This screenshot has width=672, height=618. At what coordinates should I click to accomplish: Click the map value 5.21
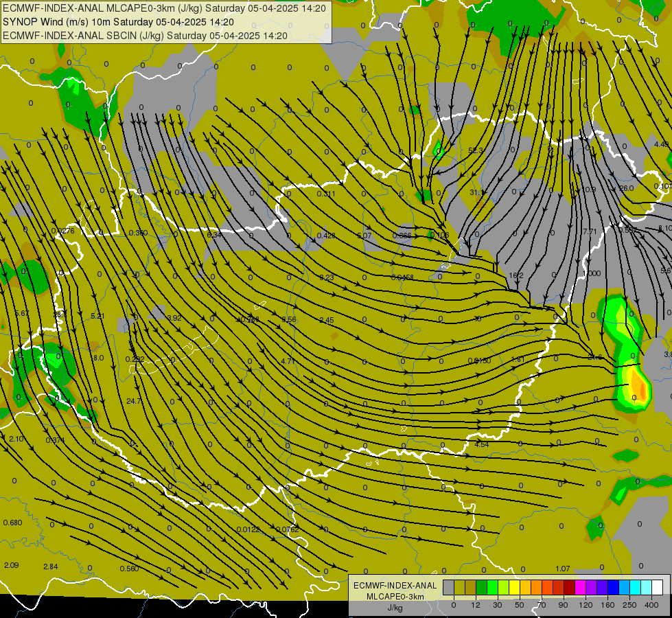97,316
